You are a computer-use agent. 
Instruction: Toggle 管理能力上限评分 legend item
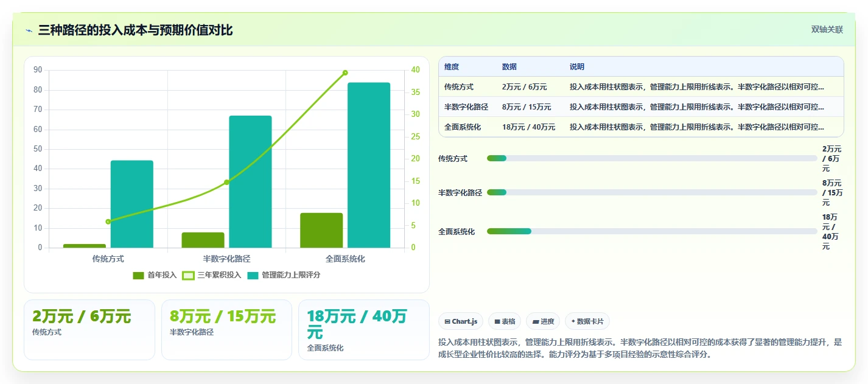284,275
